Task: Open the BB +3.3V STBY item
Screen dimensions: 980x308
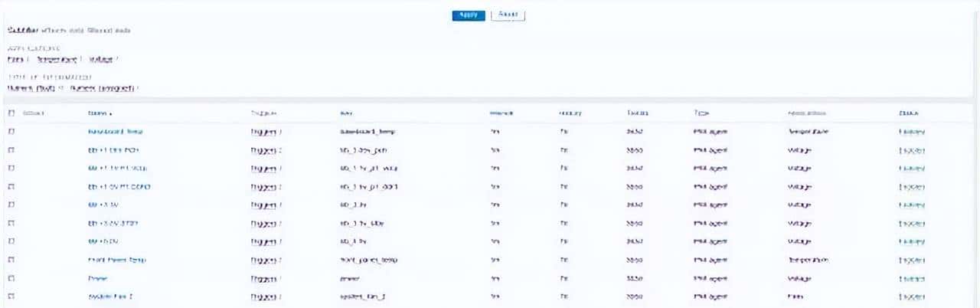Action: point(113,223)
